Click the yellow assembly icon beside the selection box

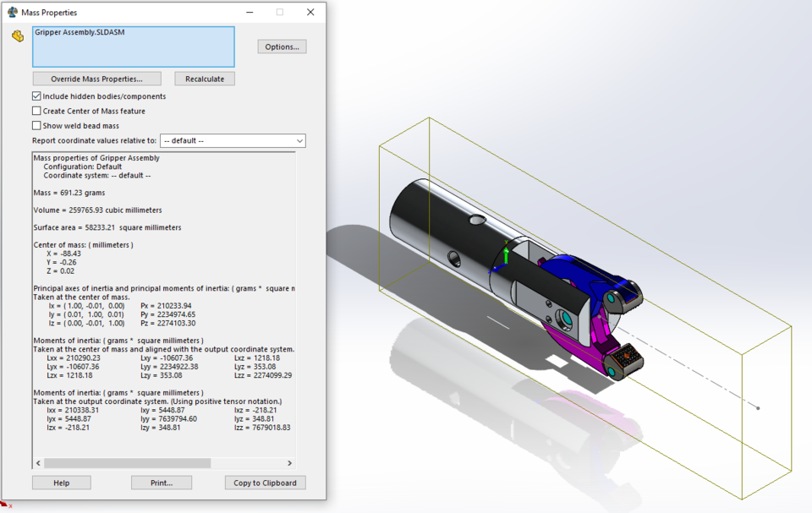tap(16, 36)
